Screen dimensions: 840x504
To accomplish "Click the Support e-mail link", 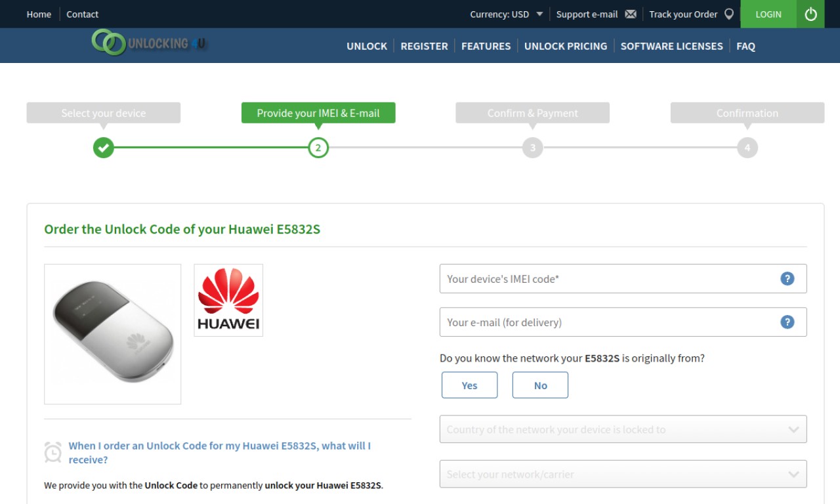I will click(x=587, y=14).
